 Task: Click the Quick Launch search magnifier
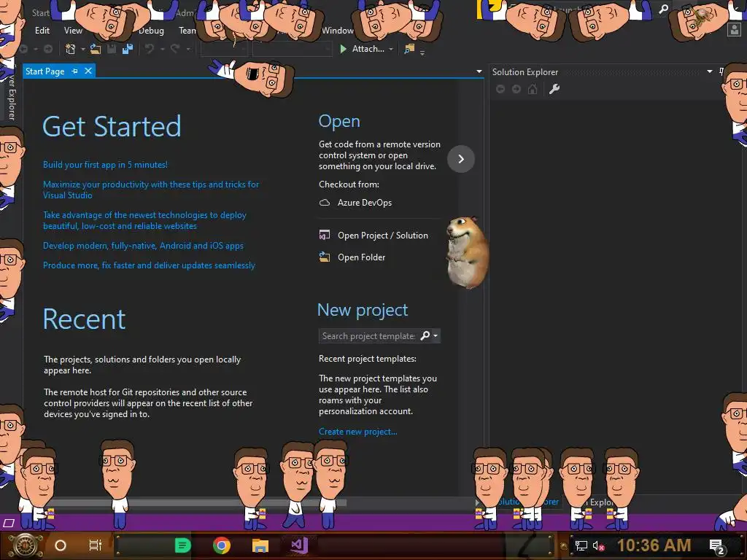coord(663,9)
